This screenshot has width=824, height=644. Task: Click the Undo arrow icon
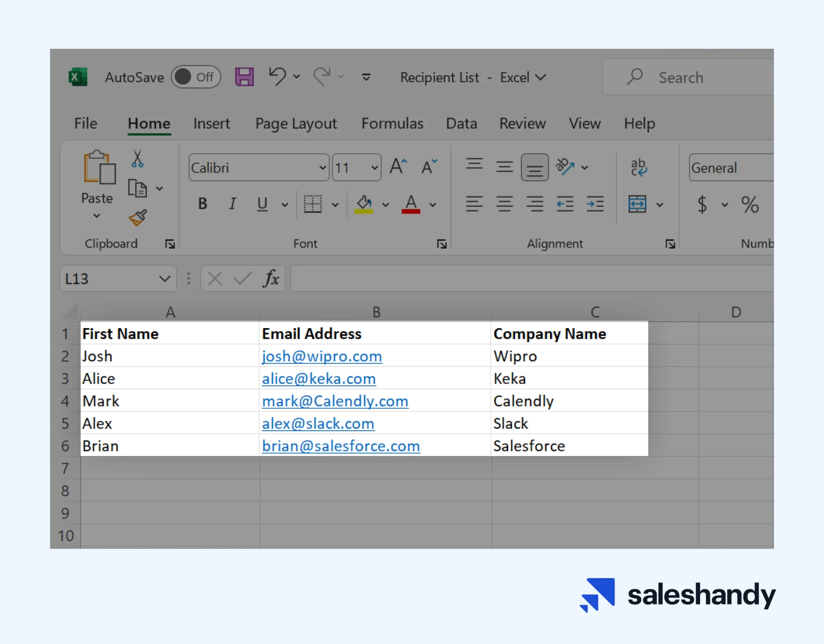point(277,77)
